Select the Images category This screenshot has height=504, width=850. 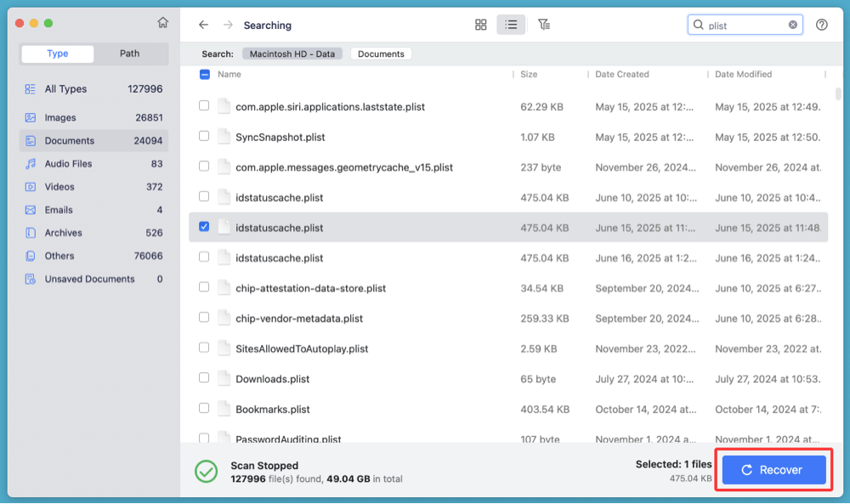coord(59,117)
